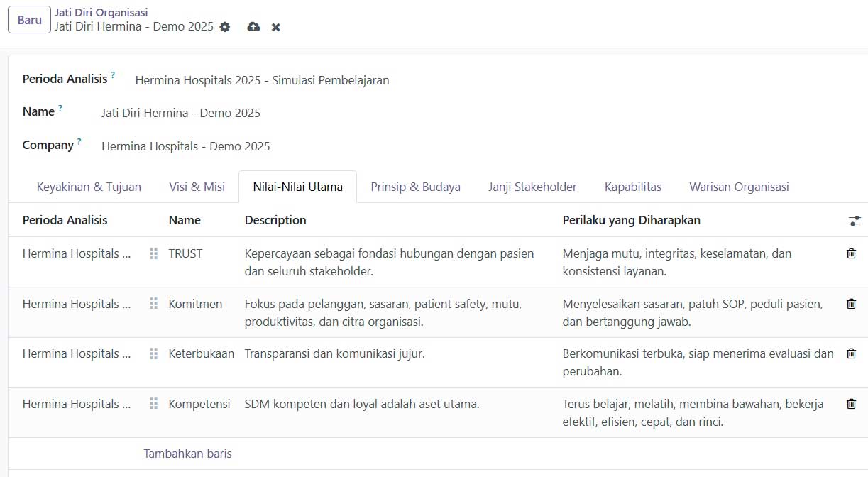The image size is (868, 477).
Task: Edit behavior 'Terus belajar, melatih, membina bawahan'
Action: (693, 412)
